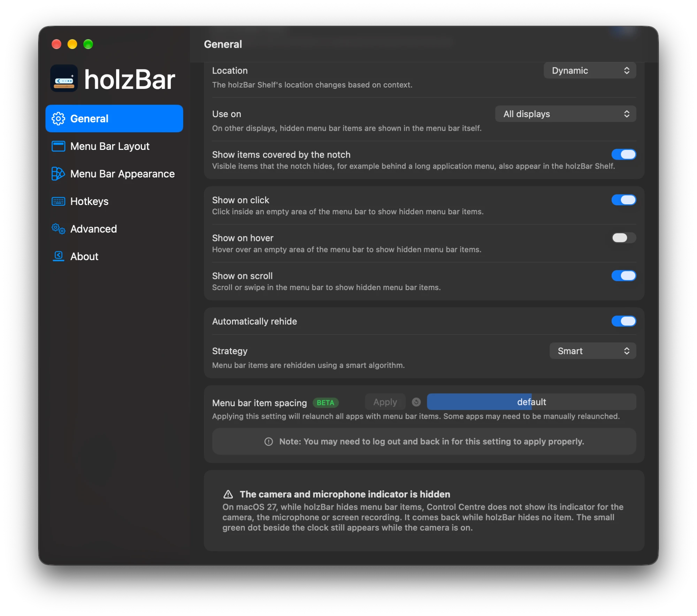Enable the Show on hover switch
Viewport: 697px width, 616px height.
point(623,238)
